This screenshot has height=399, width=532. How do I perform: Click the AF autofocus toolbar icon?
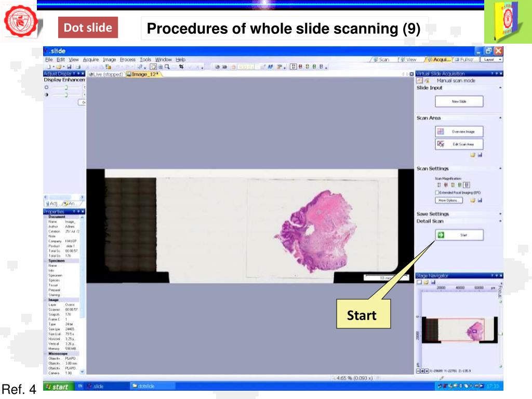coord(270,67)
